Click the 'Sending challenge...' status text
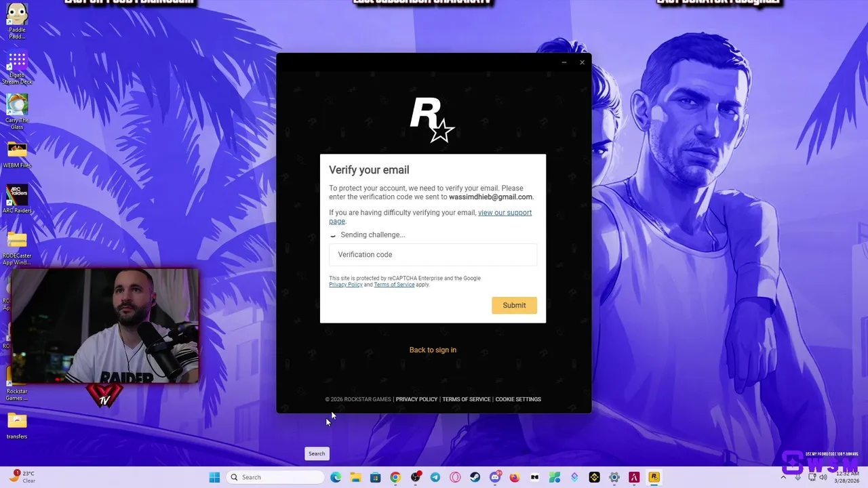868x488 pixels. [x=373, y=235]
